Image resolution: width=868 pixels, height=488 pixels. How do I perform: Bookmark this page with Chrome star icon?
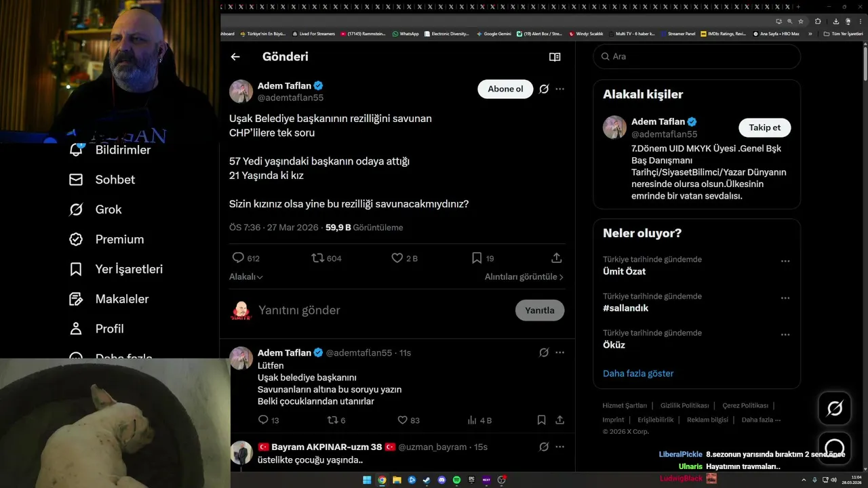click(x=801, y=21)
